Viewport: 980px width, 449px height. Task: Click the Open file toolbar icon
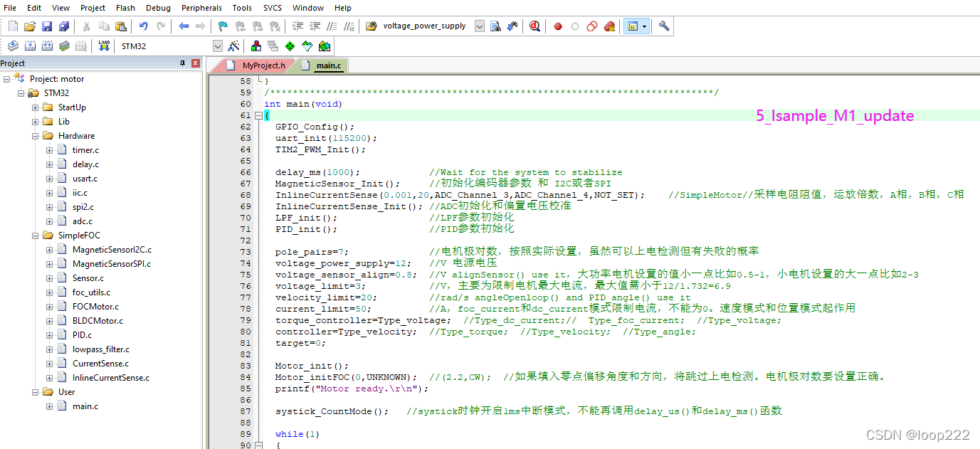[x=30, y=26]
